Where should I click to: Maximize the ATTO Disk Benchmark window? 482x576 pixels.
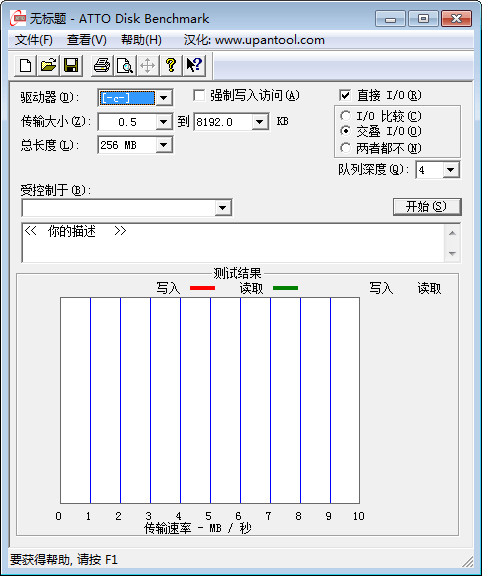(x=423, y=18)
